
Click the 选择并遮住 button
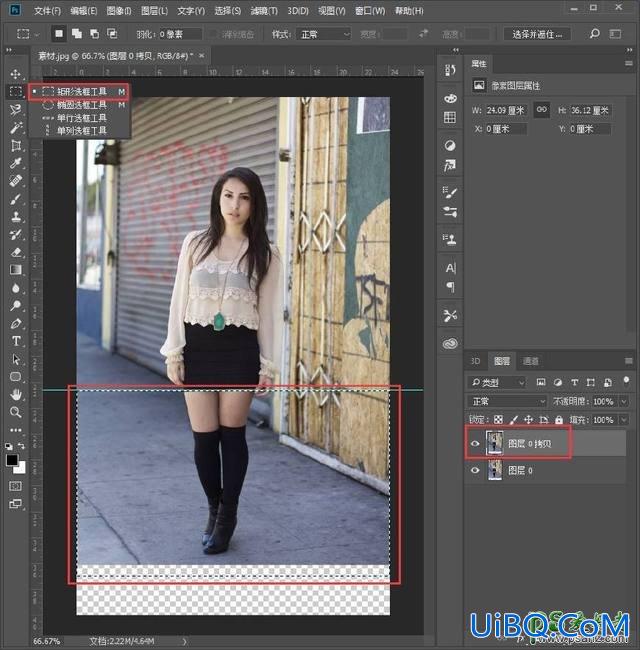coord(537,34)
